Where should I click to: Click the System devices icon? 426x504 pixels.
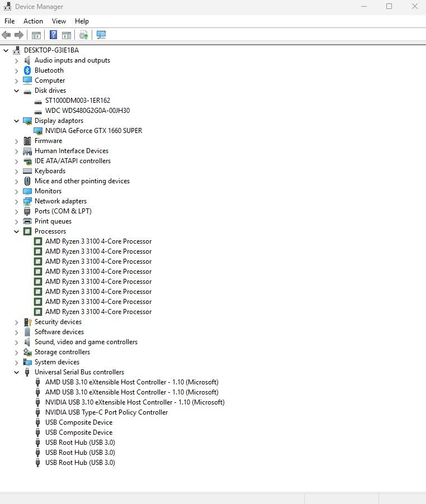pos(27,362)
